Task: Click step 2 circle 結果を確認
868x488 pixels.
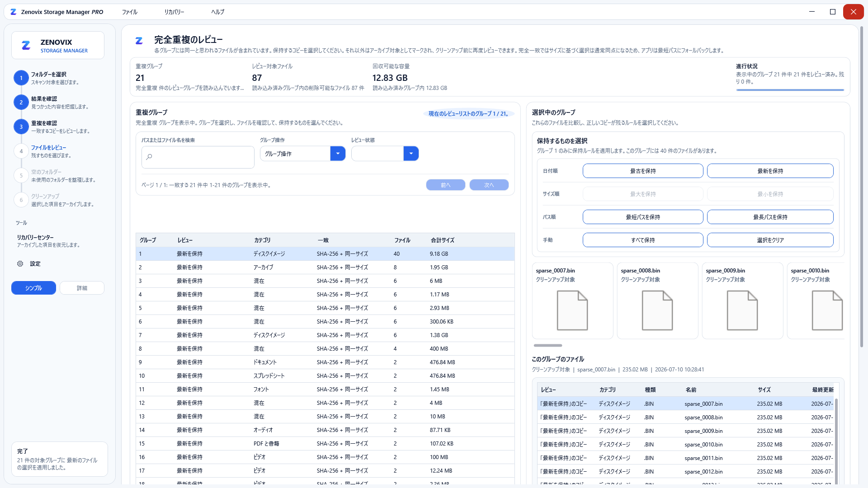Action: coord(21,103)
